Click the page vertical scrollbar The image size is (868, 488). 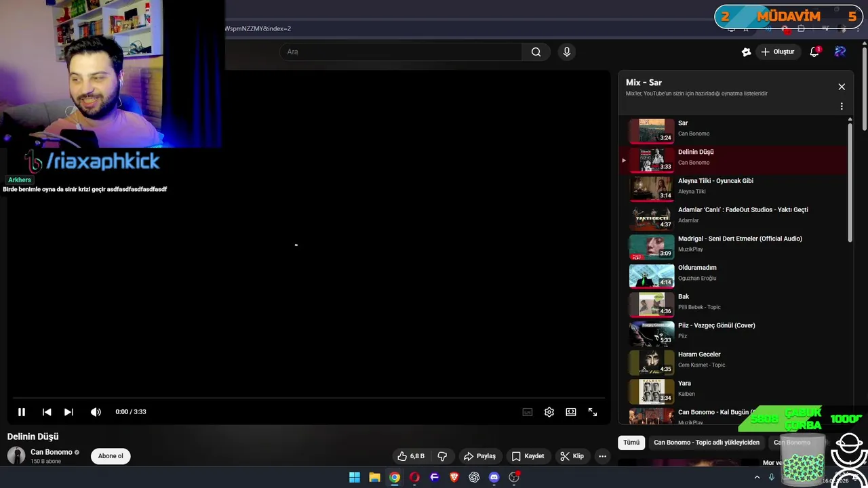pos(864,88)
